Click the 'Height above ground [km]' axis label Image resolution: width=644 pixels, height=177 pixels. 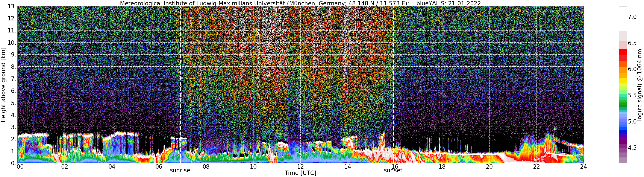3,85
